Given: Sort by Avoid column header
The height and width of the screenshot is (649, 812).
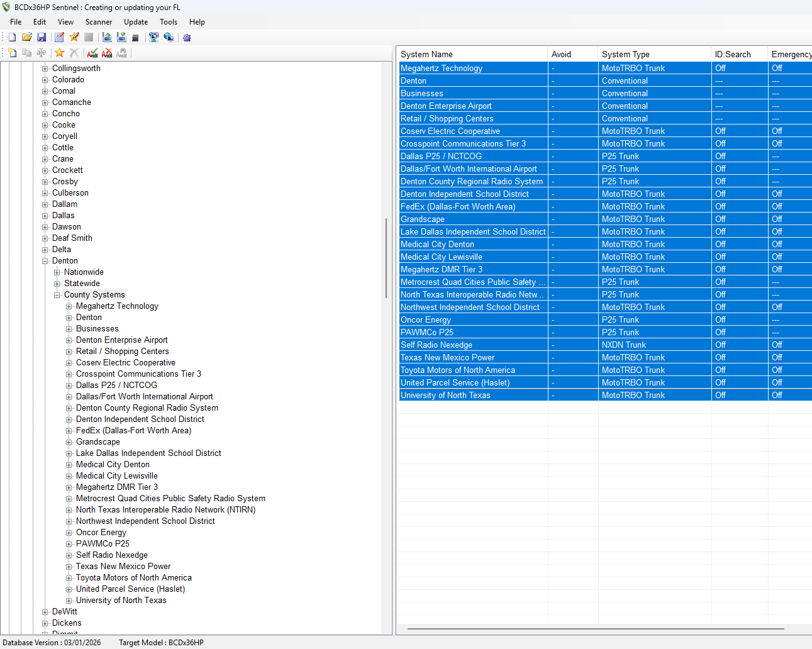Looking at the screenshot, I should tap(573, 54).
